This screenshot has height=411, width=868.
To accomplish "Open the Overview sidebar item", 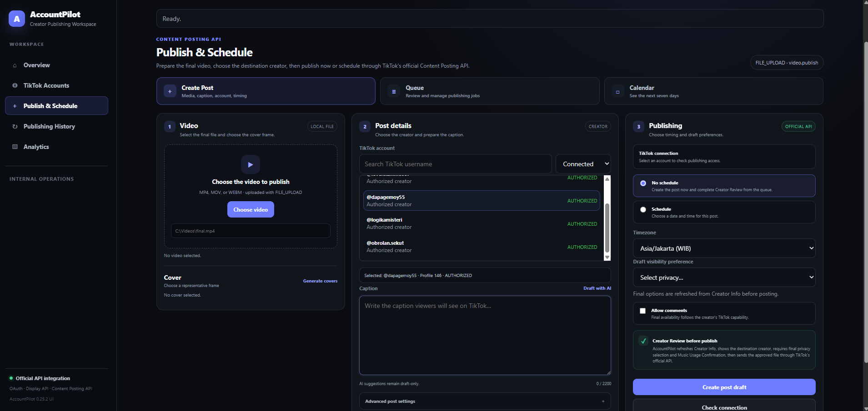I will 56,65.
